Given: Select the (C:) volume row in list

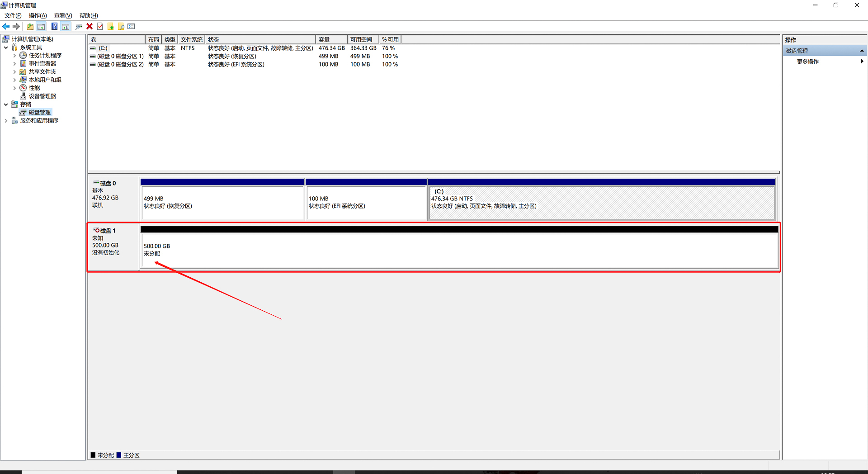Looking at the screenshot, I should pyautogui.click(x=244, y=48).
